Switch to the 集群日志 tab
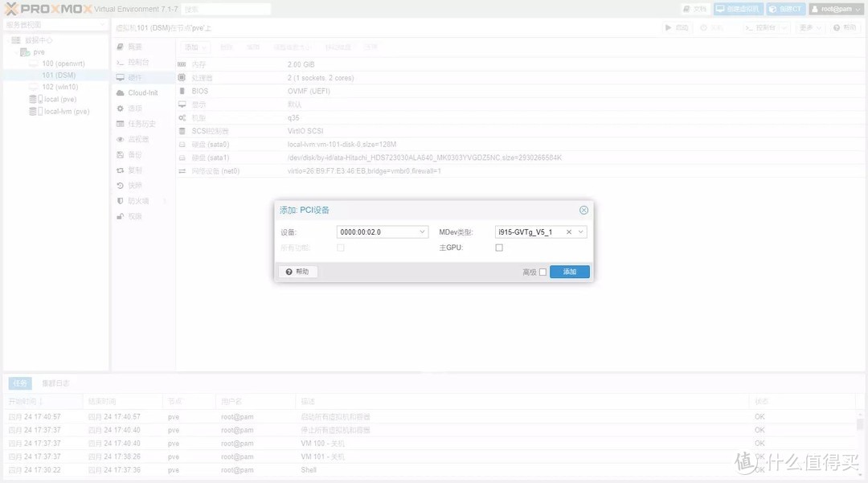 pos(55,383)
